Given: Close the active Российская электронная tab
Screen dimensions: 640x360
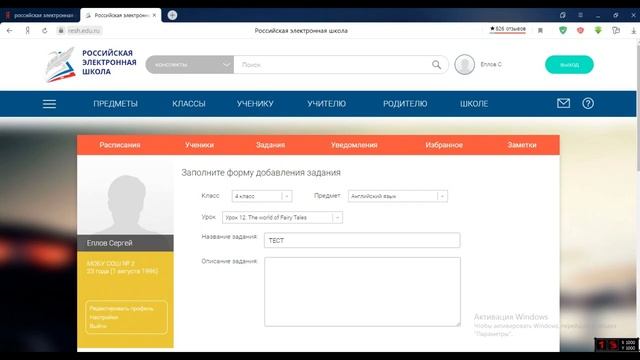Looking at the screenshot, I should [154, 15].
